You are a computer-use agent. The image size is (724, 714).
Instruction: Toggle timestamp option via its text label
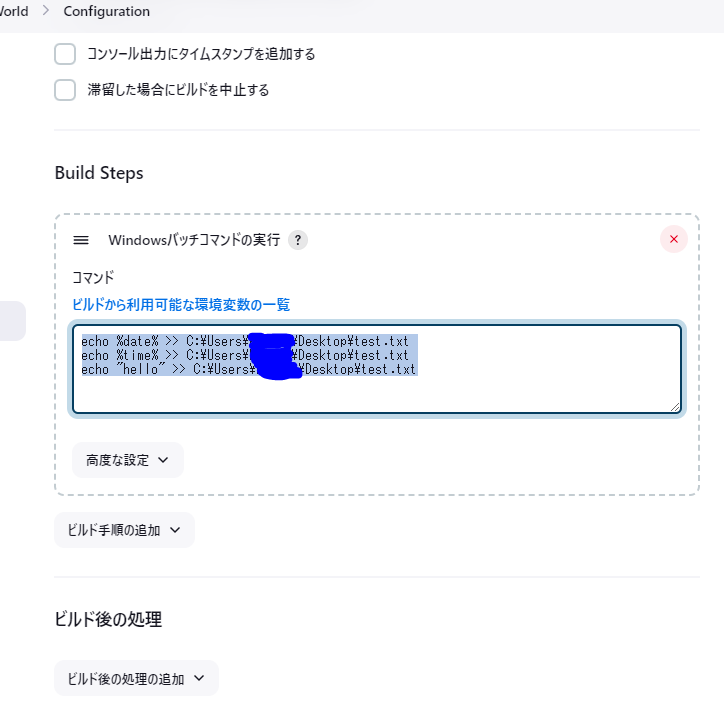pyautogui.click(x=201, y=54)
